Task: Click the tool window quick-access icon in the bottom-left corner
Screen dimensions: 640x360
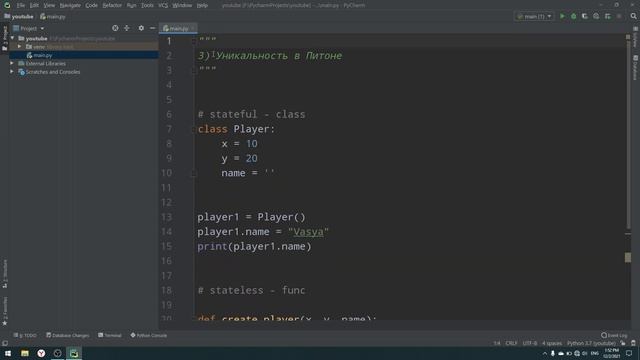Action: tap(4, 343)
